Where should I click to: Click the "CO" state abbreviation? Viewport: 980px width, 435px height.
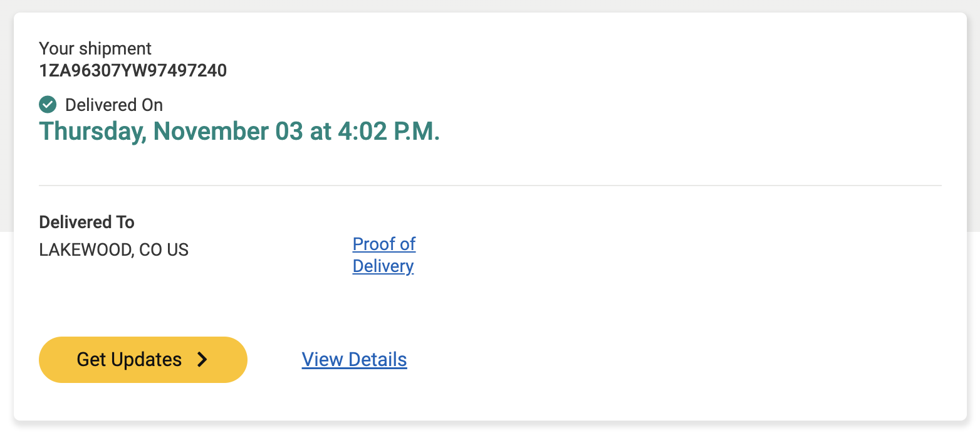[150, 250]
